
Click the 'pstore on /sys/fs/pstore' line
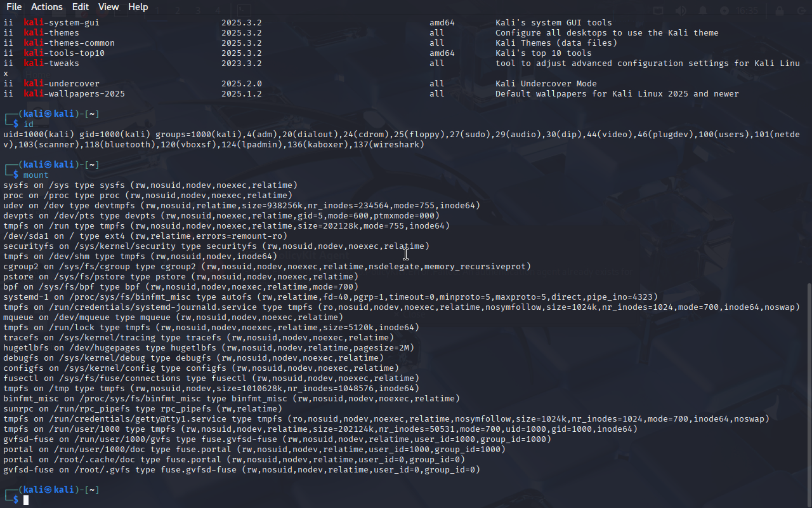tap(181, 277)
